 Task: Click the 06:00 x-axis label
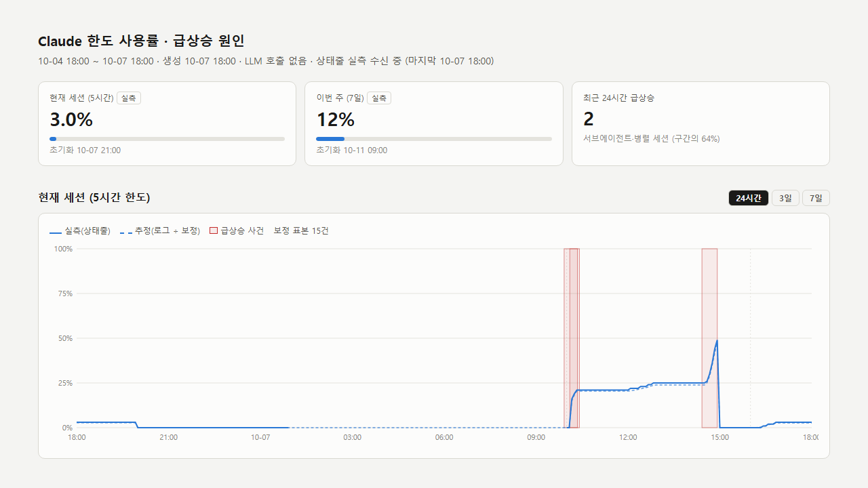click(x=444, y=438)
